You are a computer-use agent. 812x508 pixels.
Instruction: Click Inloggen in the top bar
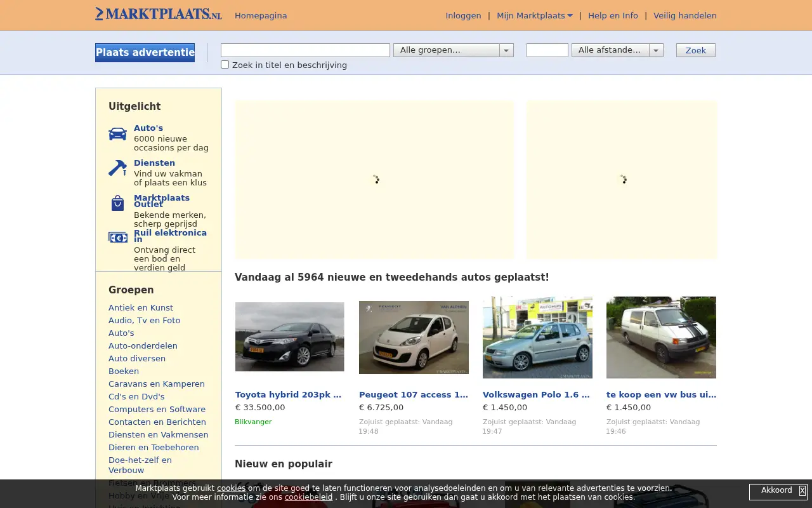[463, 15]
